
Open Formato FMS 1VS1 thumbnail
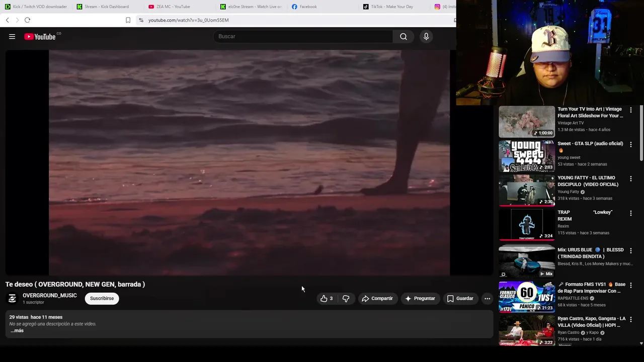(x=526, y=297)
